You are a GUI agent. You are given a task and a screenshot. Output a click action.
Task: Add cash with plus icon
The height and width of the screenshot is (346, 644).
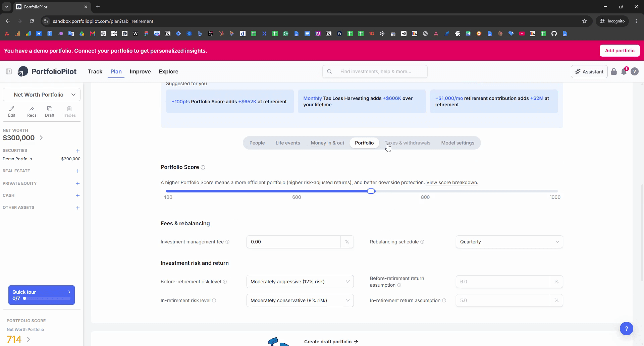click(x=78, y=195)
